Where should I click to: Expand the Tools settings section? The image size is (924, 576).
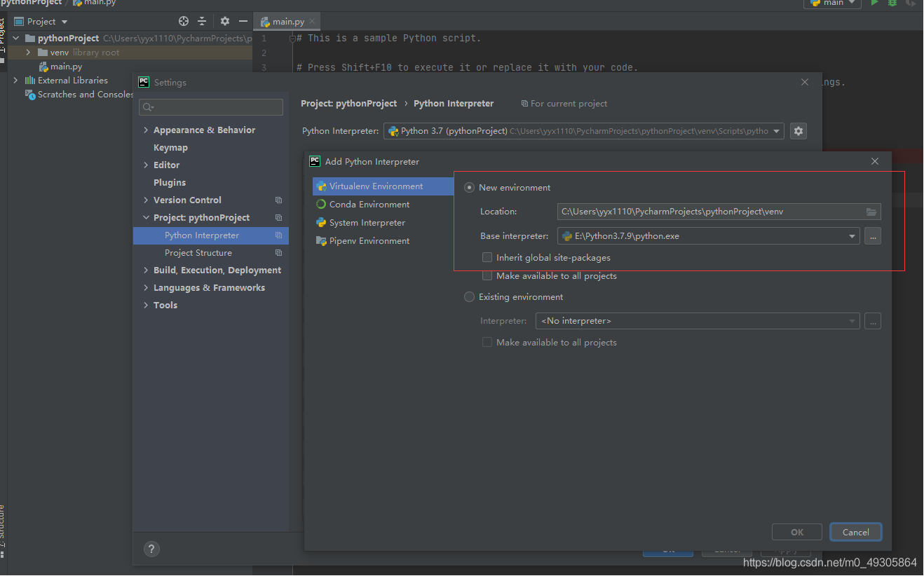click(x=146, y=306)
